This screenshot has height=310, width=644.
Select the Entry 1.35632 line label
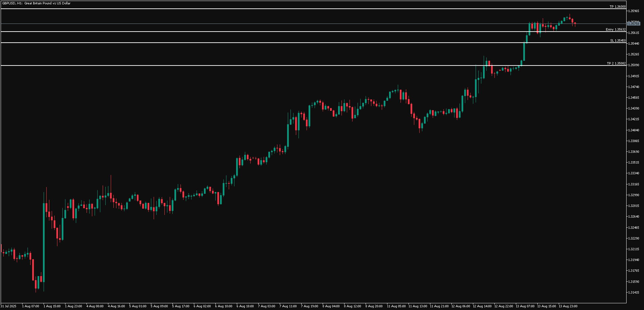(615, 30)
